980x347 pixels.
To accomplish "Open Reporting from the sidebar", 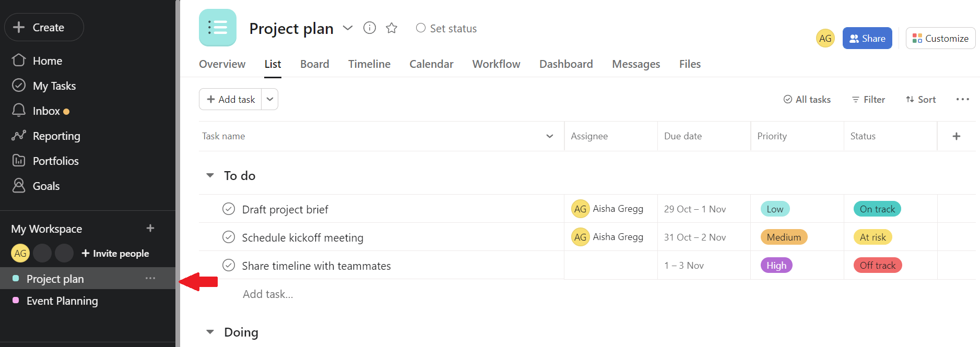I will (x=56, y=136).
